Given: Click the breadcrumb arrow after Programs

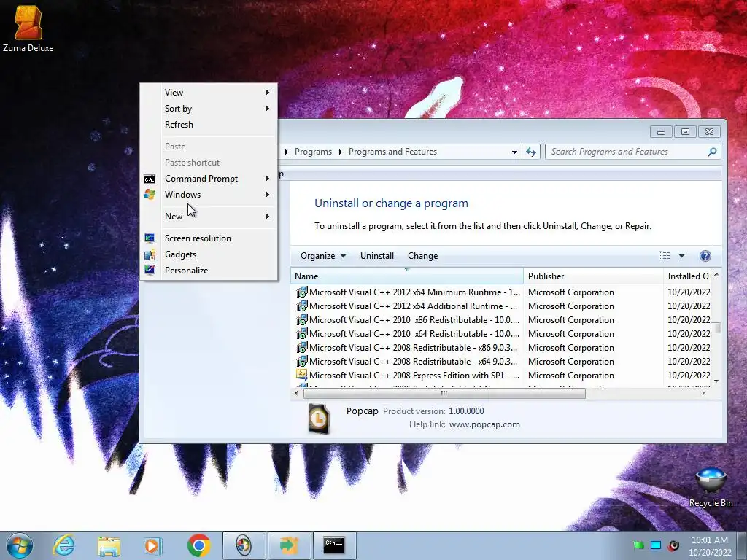Looking at the screenshot, I should click(341, 152).
